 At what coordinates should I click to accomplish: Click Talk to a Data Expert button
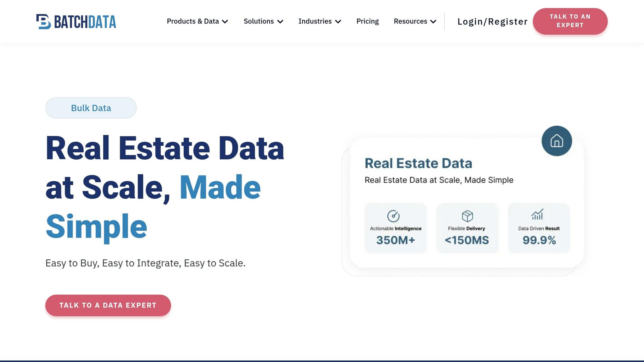pyautogui.click(x=108, y=305)
